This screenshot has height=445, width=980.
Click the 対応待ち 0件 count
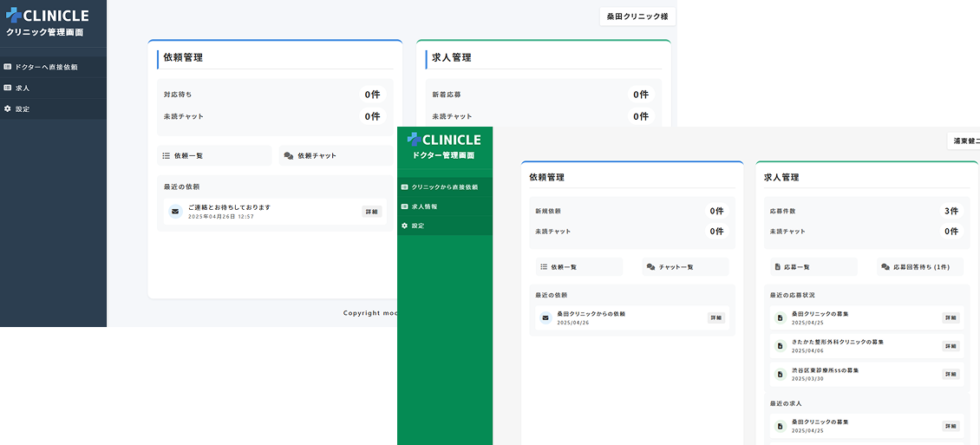tap(373, 95)
